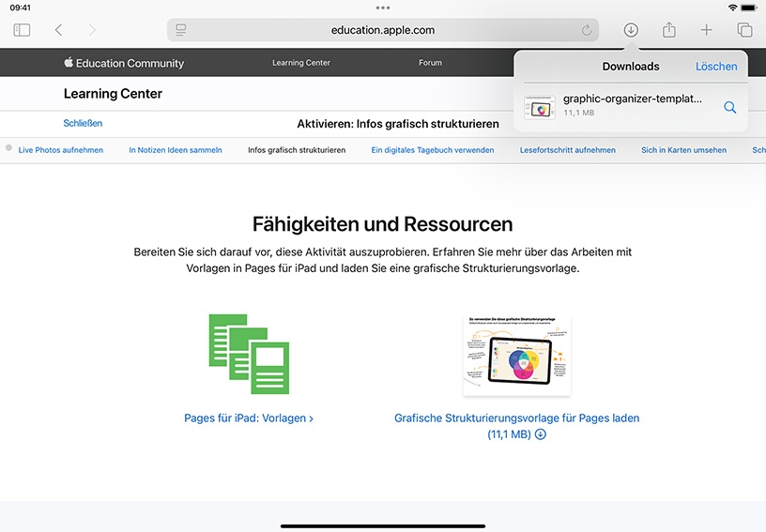Show the tab overview
766x532 pixels.
coord(744,30)
